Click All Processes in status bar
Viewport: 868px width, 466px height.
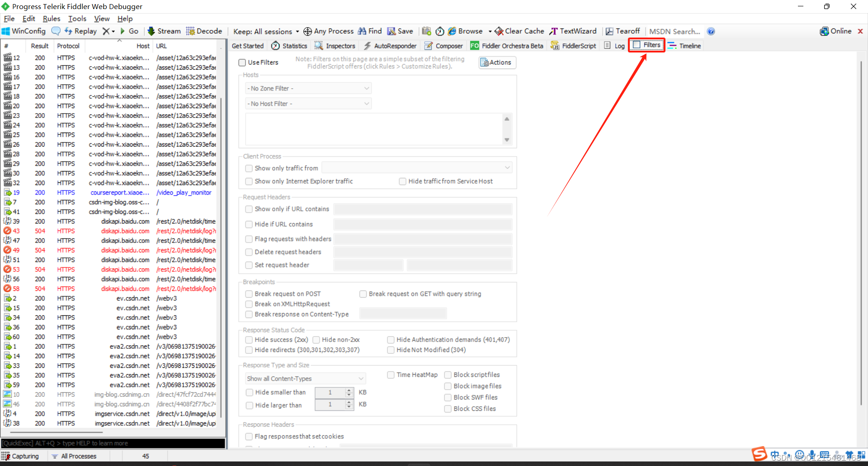pos(74,456)
